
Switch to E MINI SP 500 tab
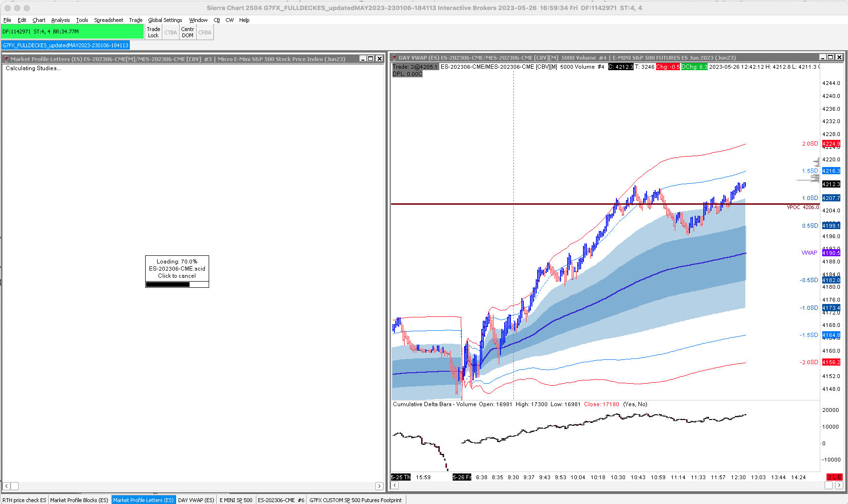pos(236,500)
